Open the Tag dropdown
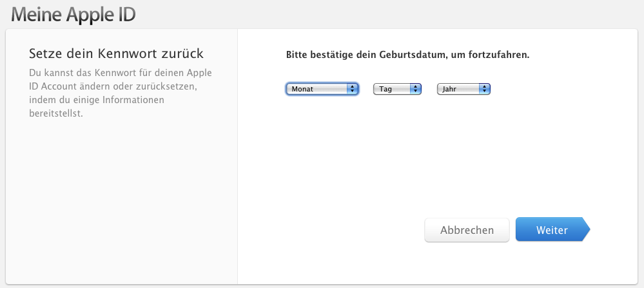 pyautogui.click(x=397, y=89)
